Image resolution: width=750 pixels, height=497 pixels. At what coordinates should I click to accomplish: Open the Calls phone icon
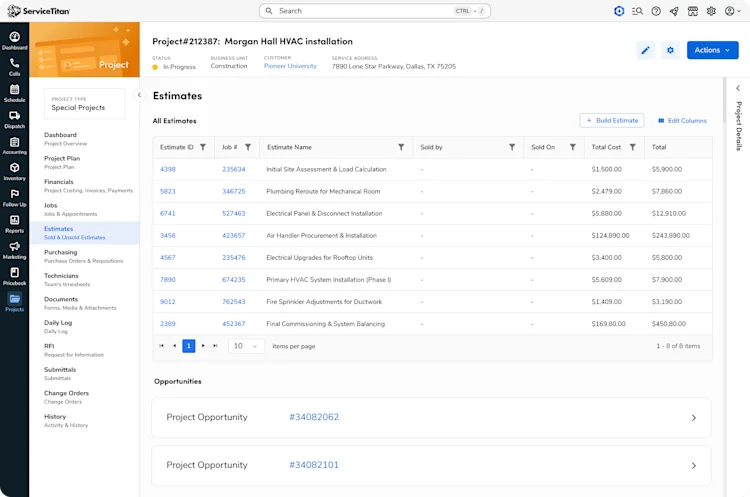tap(14, 66)
